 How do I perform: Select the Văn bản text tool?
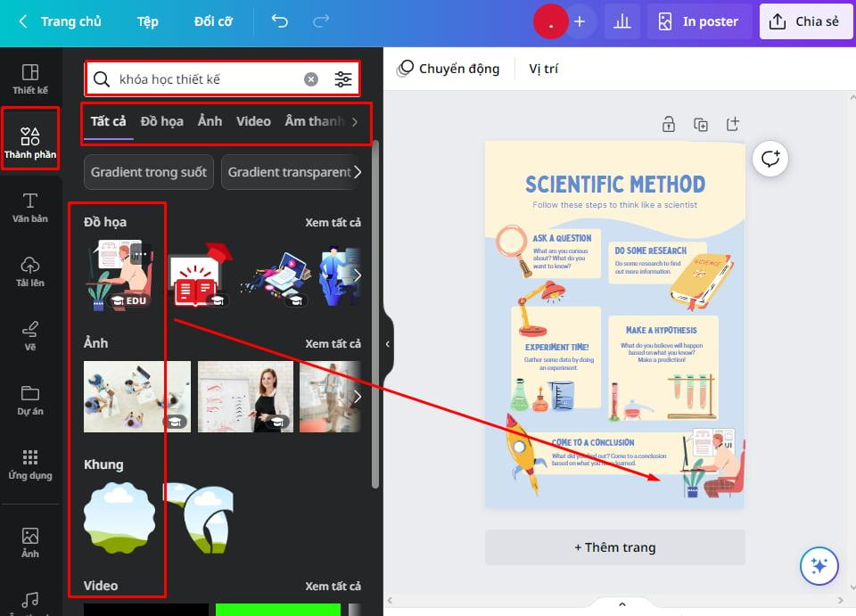30,208
